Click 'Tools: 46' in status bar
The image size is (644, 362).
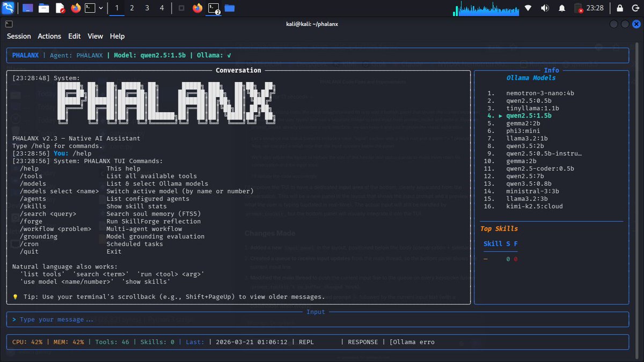point(112,342)
